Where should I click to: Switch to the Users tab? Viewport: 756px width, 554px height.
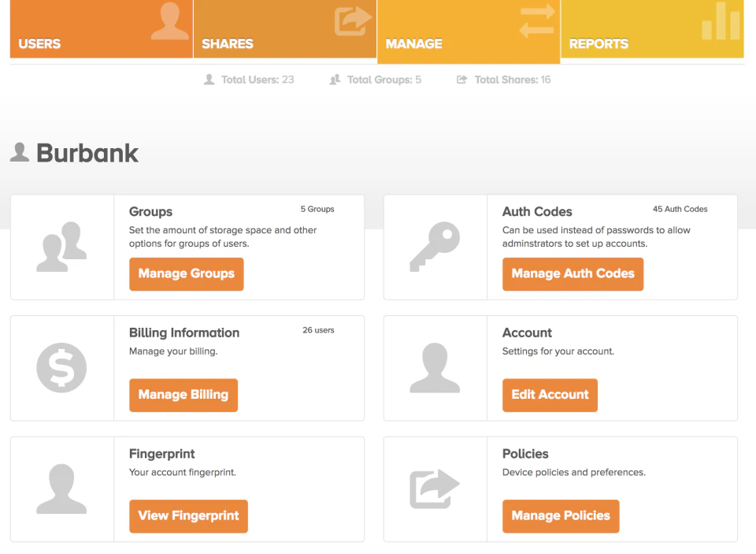(39, 44)
